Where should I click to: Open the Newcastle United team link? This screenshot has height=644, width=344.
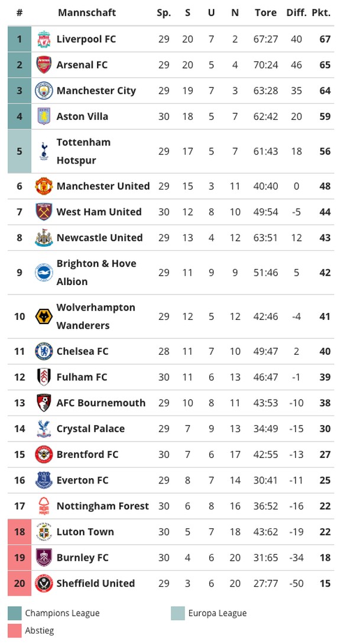[99, 238]
